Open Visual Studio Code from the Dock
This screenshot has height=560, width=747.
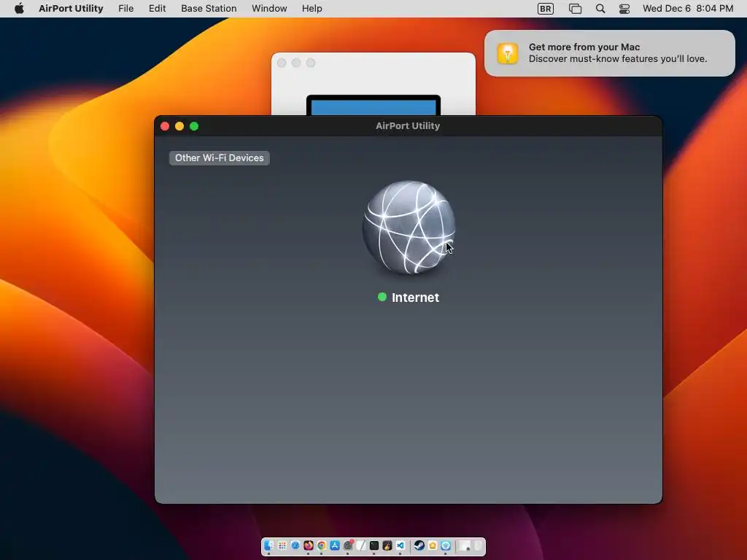(x=400, y=545)
